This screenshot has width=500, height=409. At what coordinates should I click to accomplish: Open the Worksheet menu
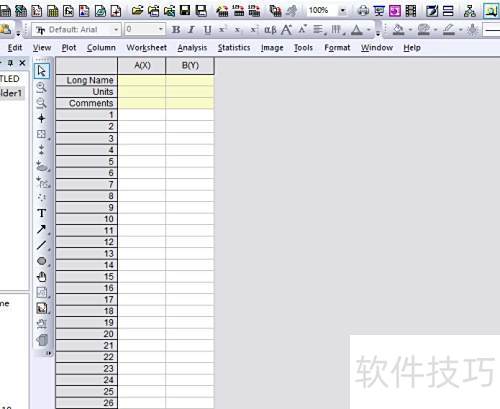146,48
